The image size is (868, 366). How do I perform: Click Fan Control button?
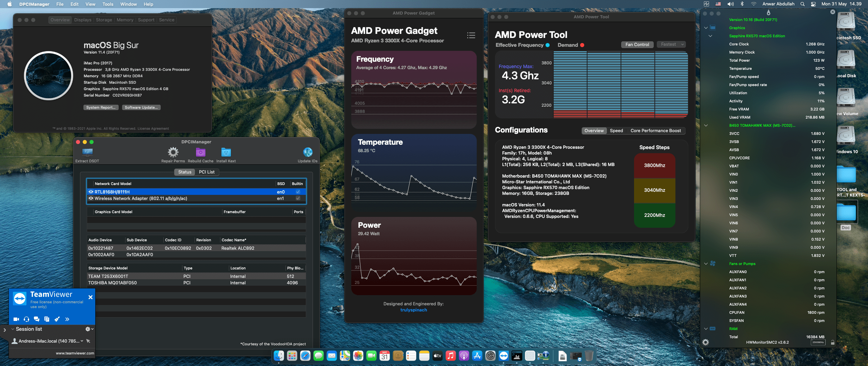[637, 44]
